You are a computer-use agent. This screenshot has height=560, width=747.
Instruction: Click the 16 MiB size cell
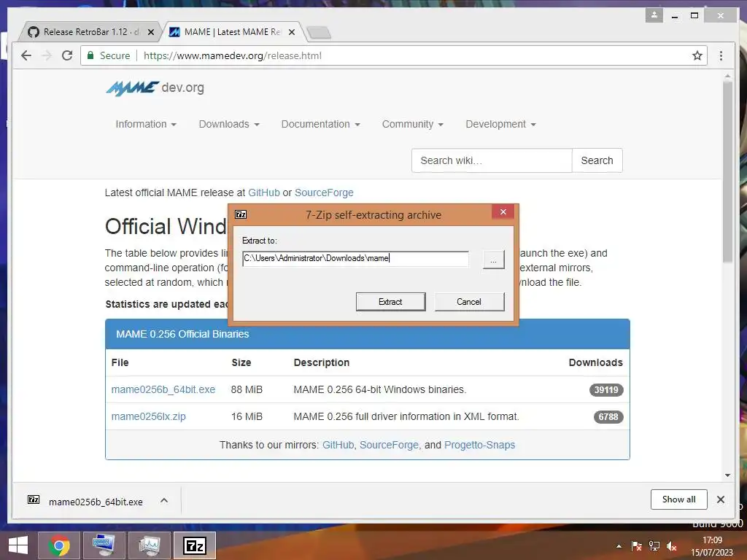pyautogui.click(x=247, y=416)
